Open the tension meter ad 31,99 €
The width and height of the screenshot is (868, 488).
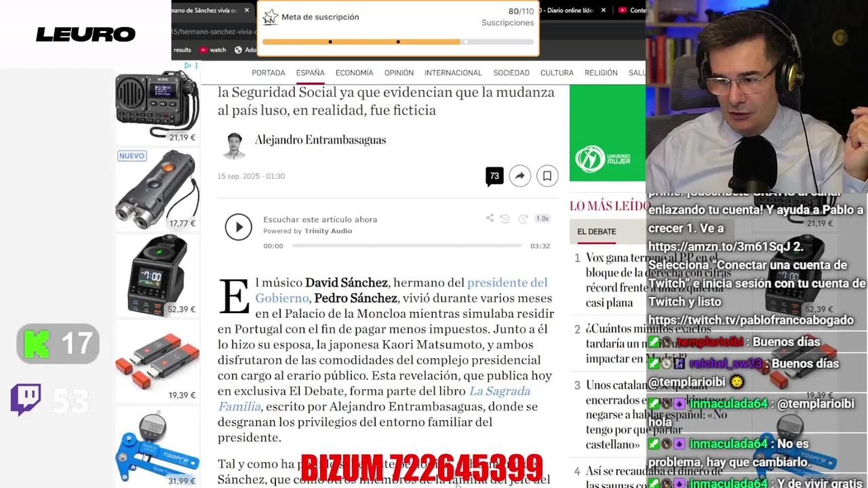pyautogui.click(x=157, y=447)
